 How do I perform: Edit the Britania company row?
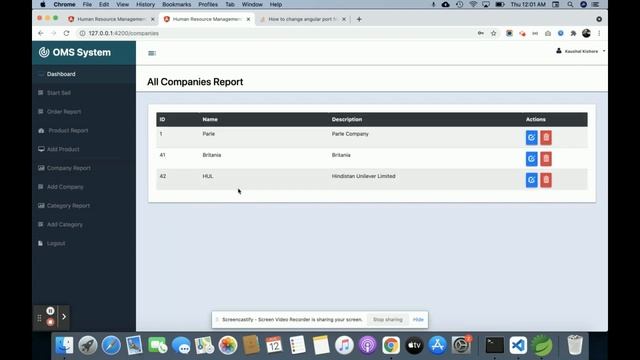pyautogui.click(x=531, y=159)
